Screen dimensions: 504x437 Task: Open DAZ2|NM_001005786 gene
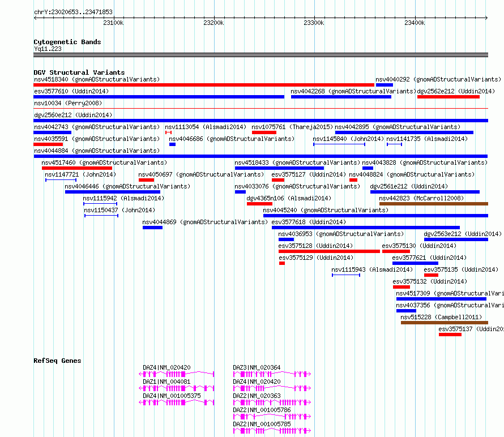pos(262,410)
